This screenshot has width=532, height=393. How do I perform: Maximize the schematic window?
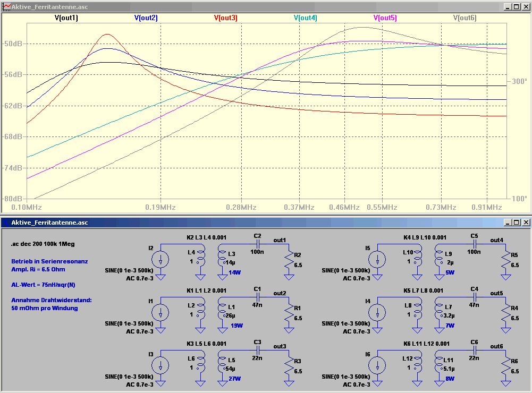tap(517, 223)
